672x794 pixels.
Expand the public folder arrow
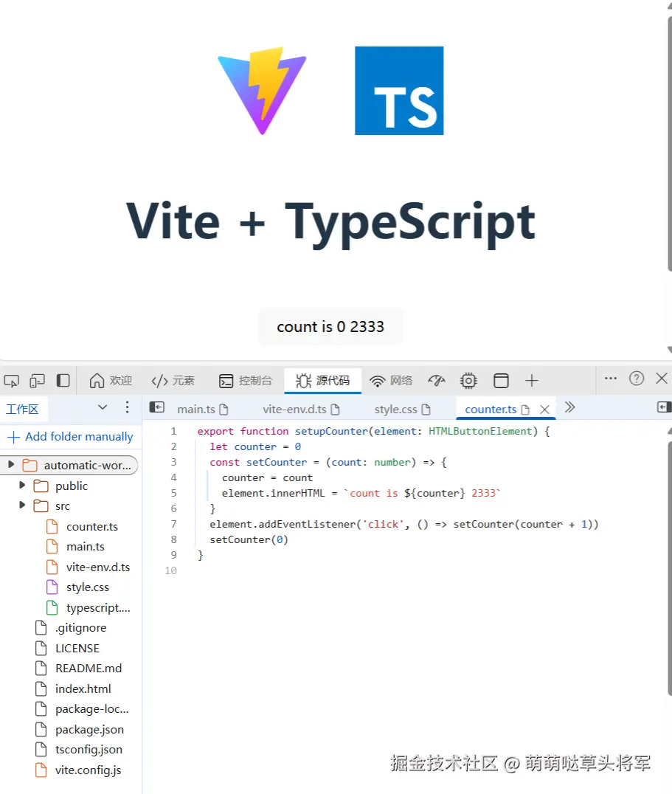21,485
